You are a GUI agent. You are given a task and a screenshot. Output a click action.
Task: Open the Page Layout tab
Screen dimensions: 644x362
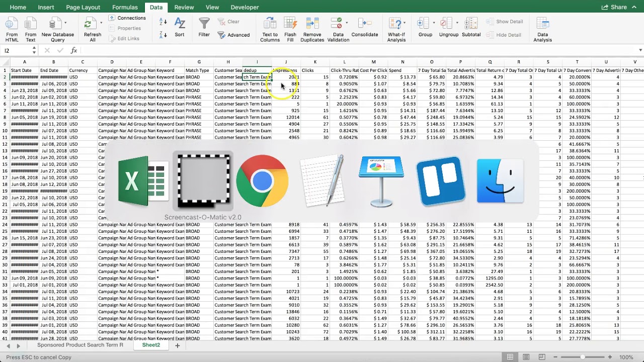pos(83,7)
